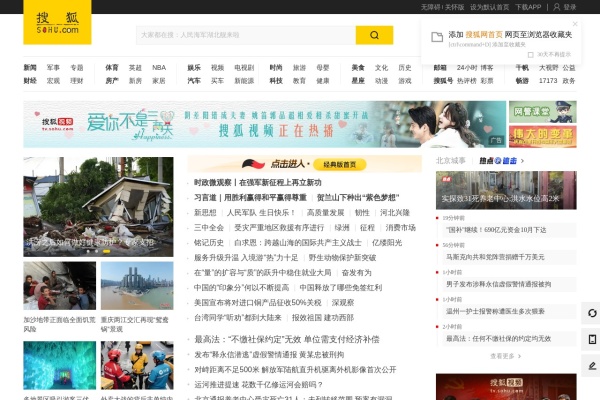
Task: Focus the search input field
Action: 246,35
